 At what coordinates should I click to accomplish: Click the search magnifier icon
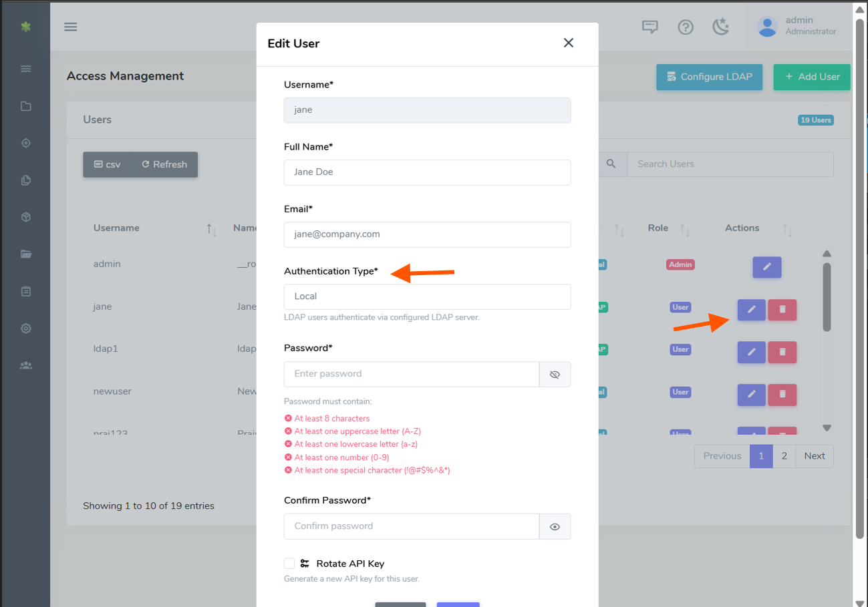tap(611, 164)
